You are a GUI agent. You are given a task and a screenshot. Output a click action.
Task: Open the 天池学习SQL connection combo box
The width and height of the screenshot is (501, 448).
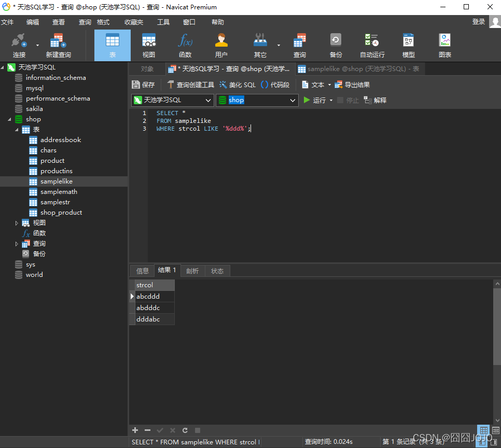pos(173,101)
